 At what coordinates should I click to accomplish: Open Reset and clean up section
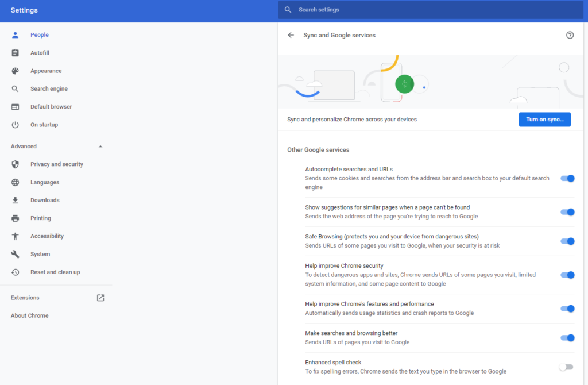point(56,272)
